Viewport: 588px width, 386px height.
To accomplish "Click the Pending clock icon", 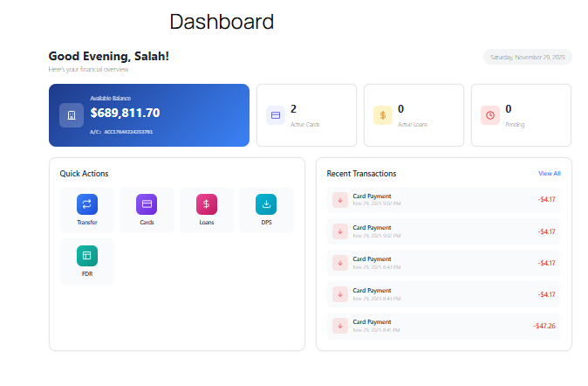I will [490, 115].
